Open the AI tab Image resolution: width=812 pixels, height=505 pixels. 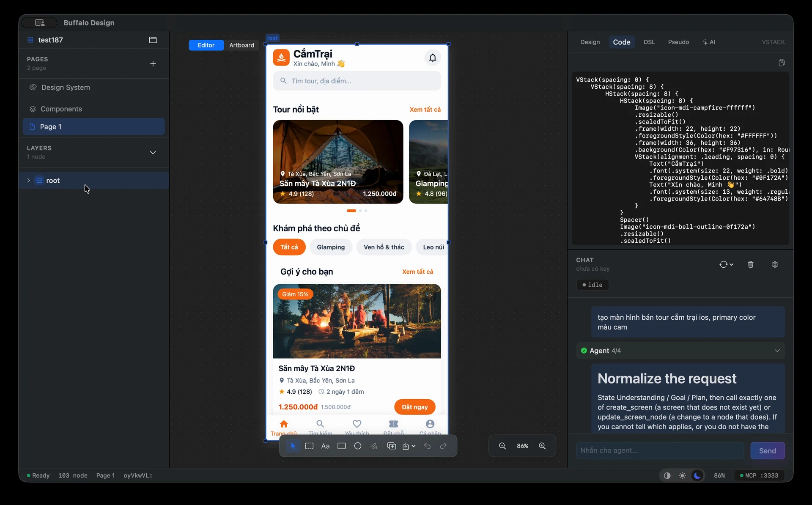709,42
